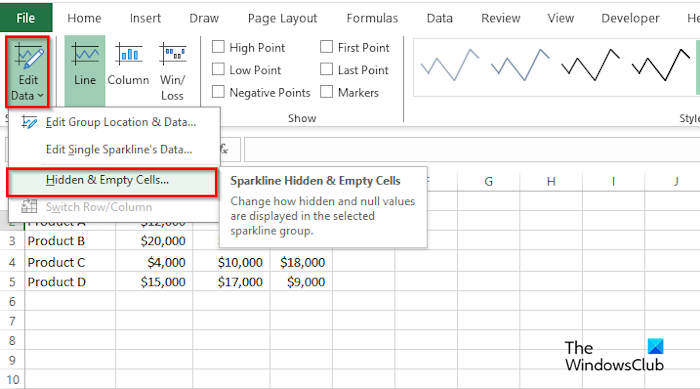This screenshot has width=700, height=389.
Task: Choose the first light-blue sparkline style
Action: (x=450, y=65)
